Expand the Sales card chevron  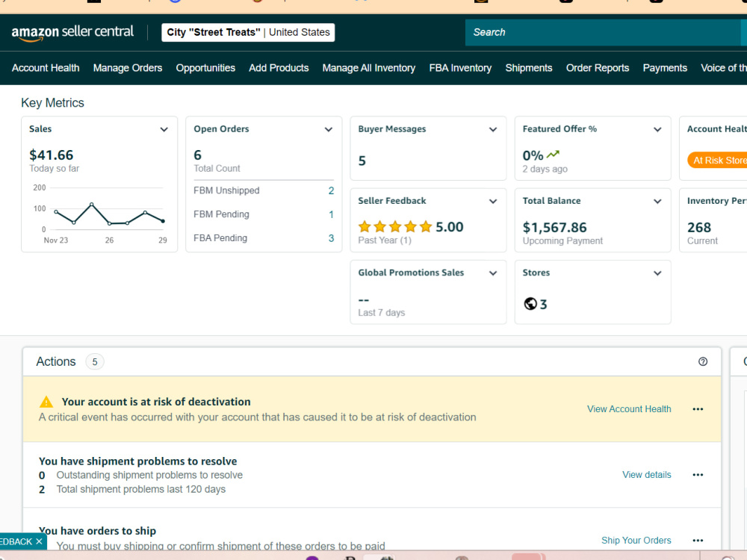point(164,129)
